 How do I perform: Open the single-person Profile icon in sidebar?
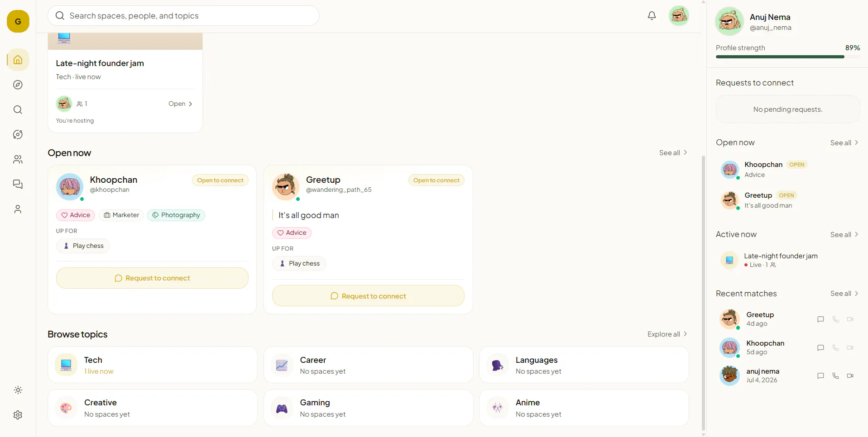(x=18, y=209)
